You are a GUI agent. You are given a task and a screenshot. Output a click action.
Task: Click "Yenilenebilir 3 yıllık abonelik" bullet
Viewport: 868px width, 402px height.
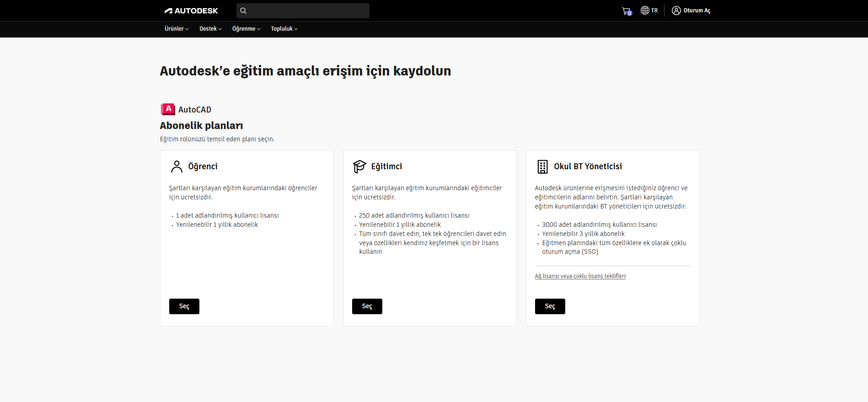click(583, 234)
